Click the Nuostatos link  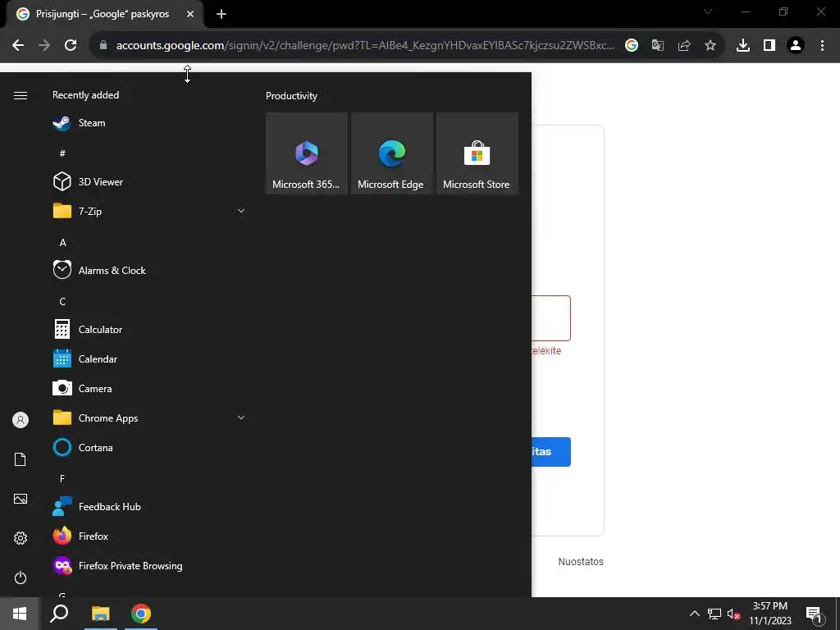click(581, 561)
